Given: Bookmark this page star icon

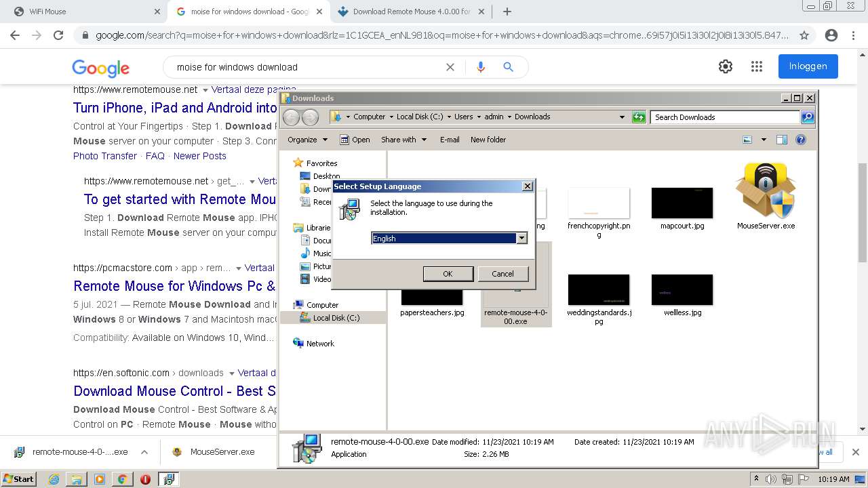Looking at the screenshot, I should (x=804, y=35).
